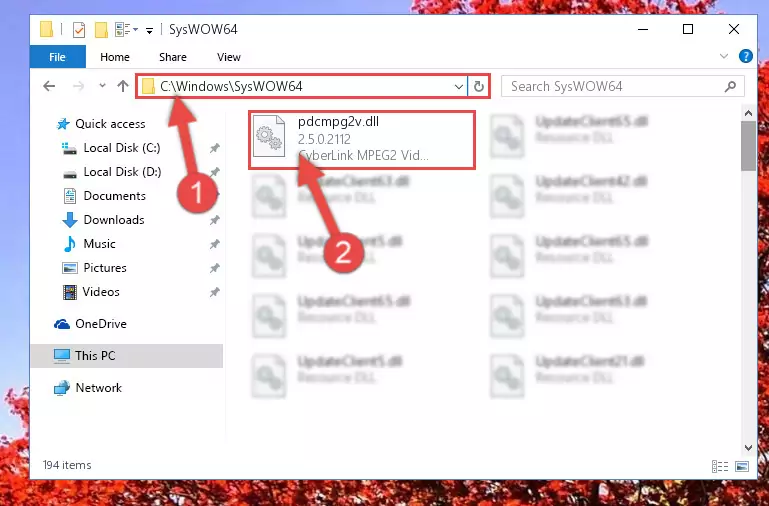Open Documents in navigation pane
The width and height of the screenshot is (769, 506).
pyautogui.click(x=114, y=196)
